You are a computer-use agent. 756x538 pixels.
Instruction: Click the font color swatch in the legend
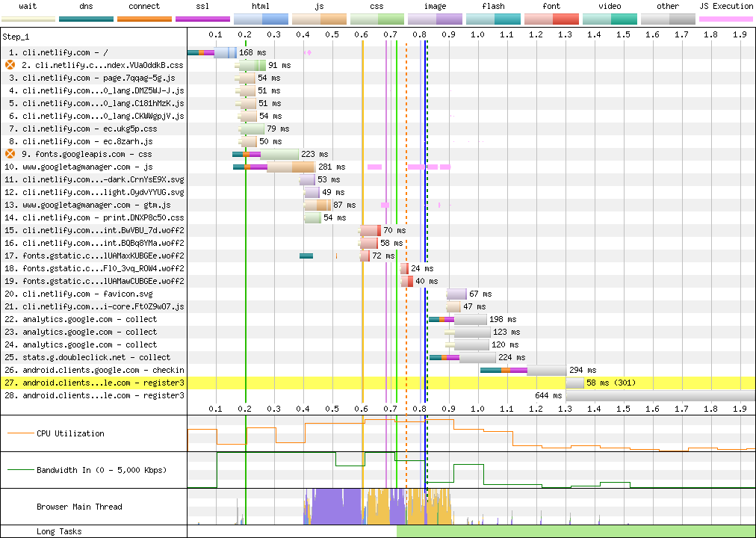pos(551,19)
